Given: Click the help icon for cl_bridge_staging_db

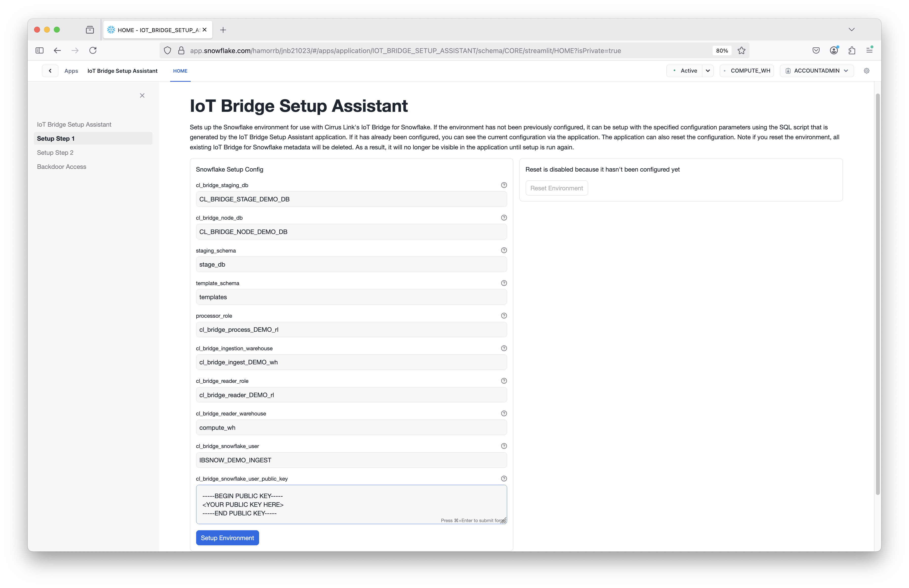Looking at the screenshot, I should pos(504,185).
